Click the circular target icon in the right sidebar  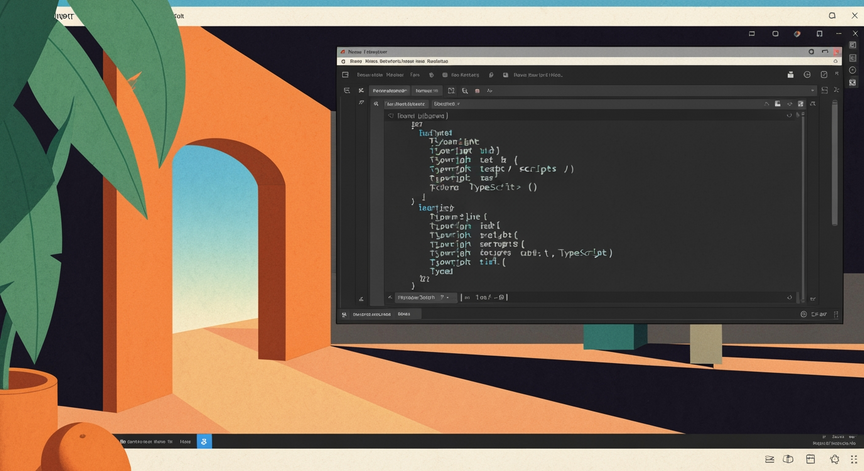click(852, 70)
